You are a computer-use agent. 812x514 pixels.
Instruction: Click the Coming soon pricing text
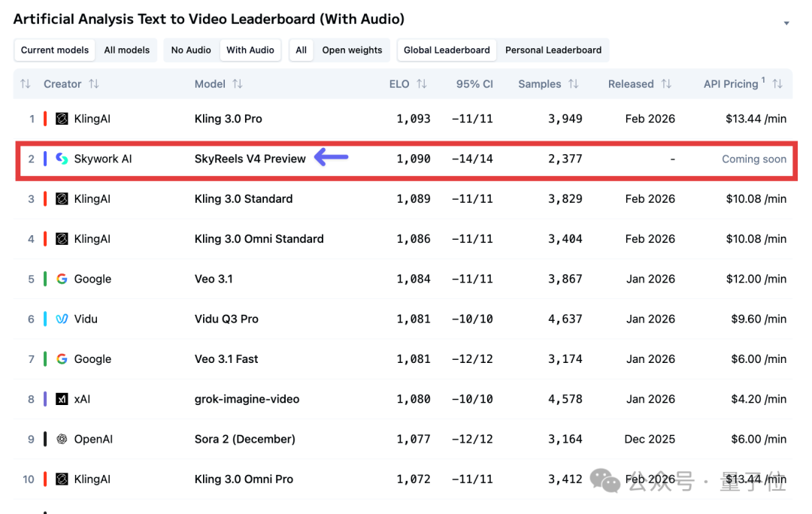pos(754,159)
